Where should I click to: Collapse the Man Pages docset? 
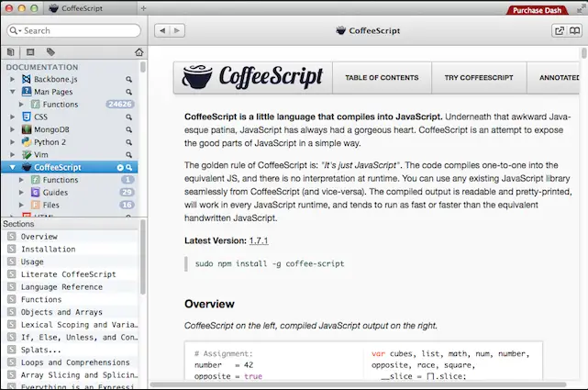12,92
